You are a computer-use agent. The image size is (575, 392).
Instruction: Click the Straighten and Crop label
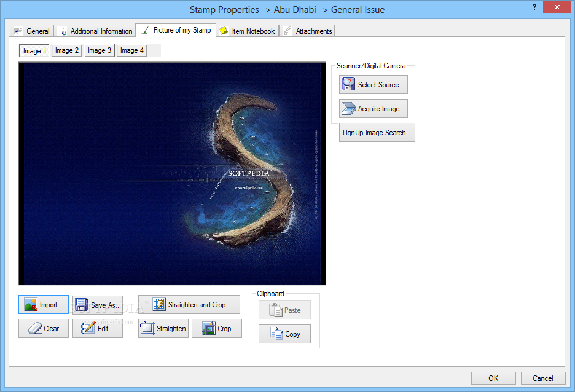(x=197, y=305)
